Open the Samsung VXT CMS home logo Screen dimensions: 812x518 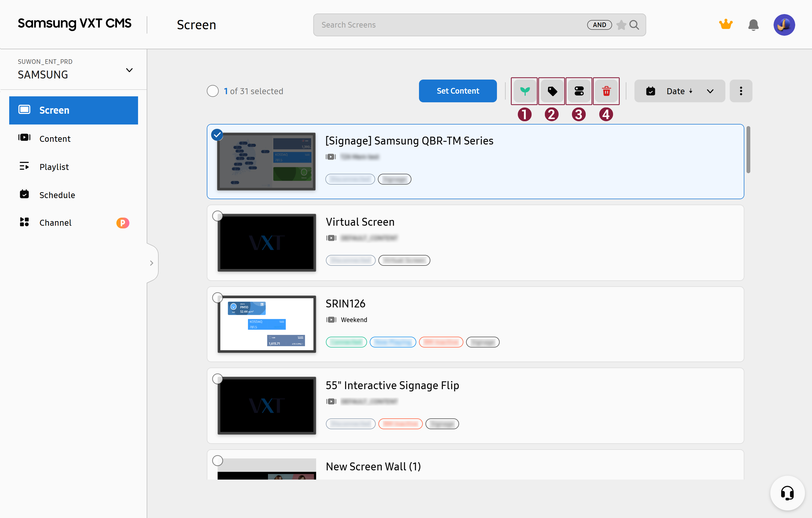(x=74, y=23)
